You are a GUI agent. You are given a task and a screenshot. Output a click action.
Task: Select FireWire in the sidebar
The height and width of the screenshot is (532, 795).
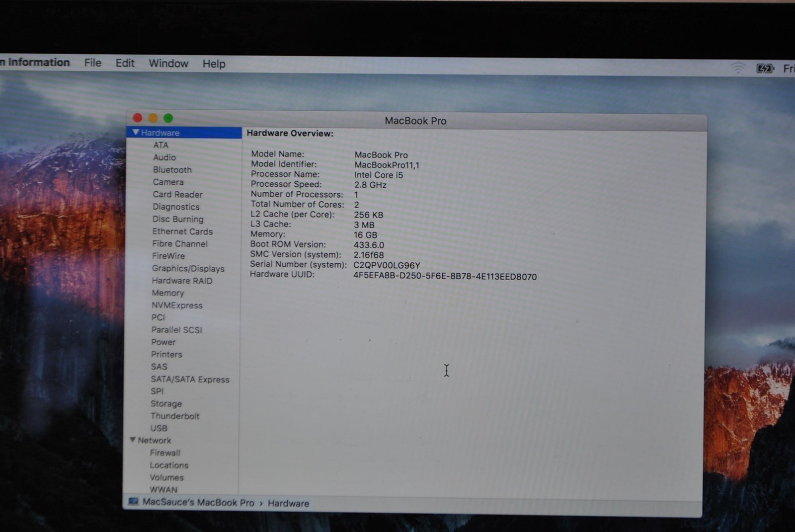coord(168,256)
